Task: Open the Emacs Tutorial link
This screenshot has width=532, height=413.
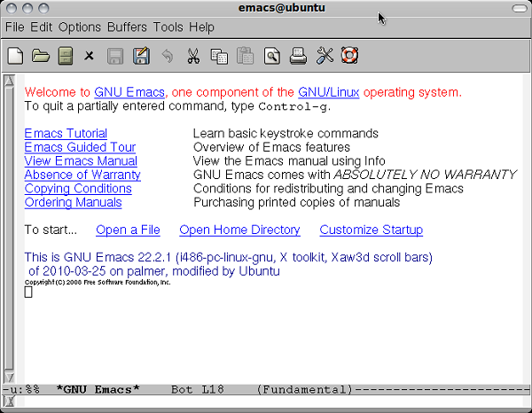Action: pos(66,133)
